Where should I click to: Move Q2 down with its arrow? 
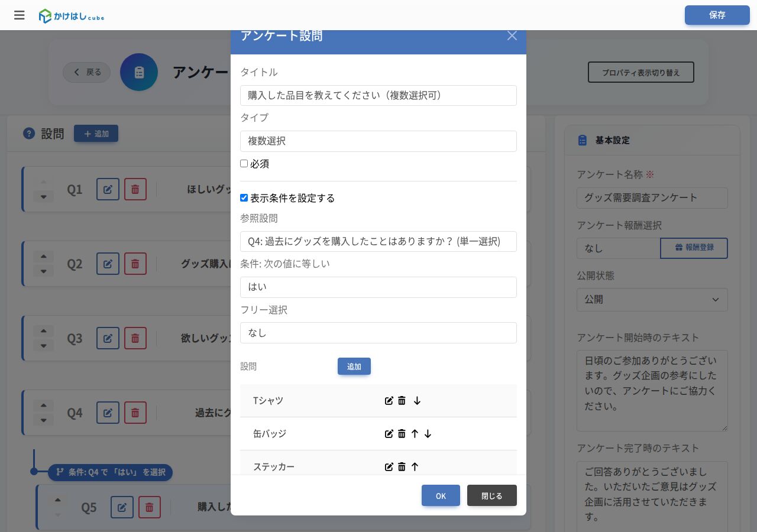point(43,271)
